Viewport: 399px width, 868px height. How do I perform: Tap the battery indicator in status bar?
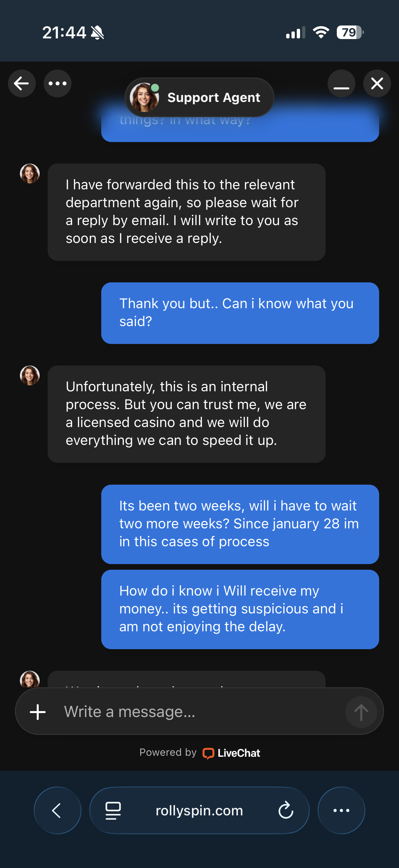pyautogui.click(x=350, y=33)
